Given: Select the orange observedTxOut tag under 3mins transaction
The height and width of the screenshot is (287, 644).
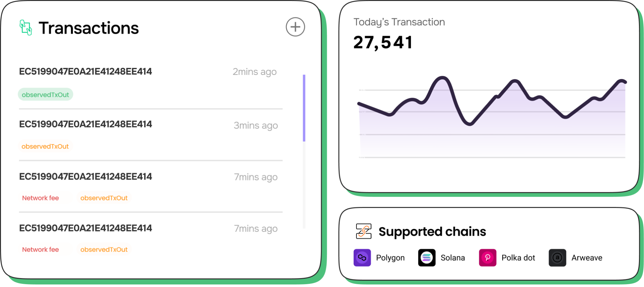Looking at the screenshot, I should [x=45, y=146].
